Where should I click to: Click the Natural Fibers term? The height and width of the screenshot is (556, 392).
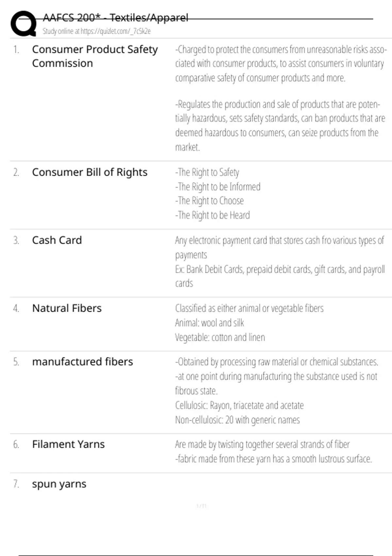[x=67, y=308]
